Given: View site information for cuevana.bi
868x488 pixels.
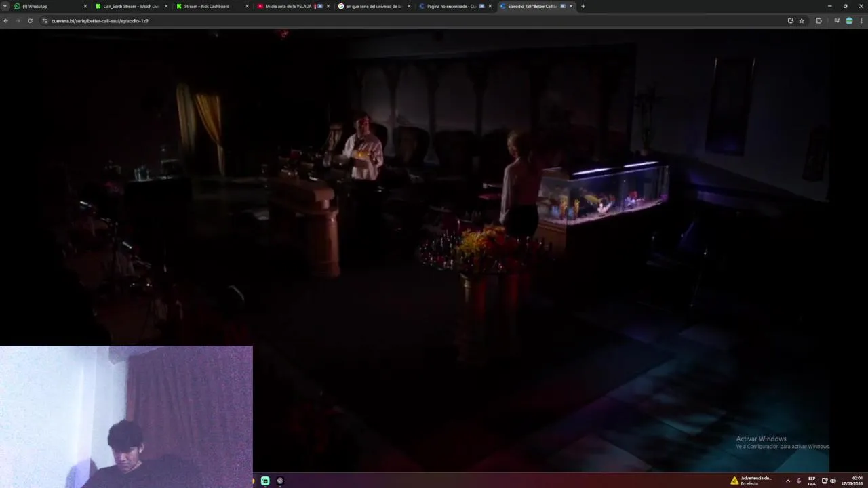Looking at the screenshot, I should [x=45, y=20].
